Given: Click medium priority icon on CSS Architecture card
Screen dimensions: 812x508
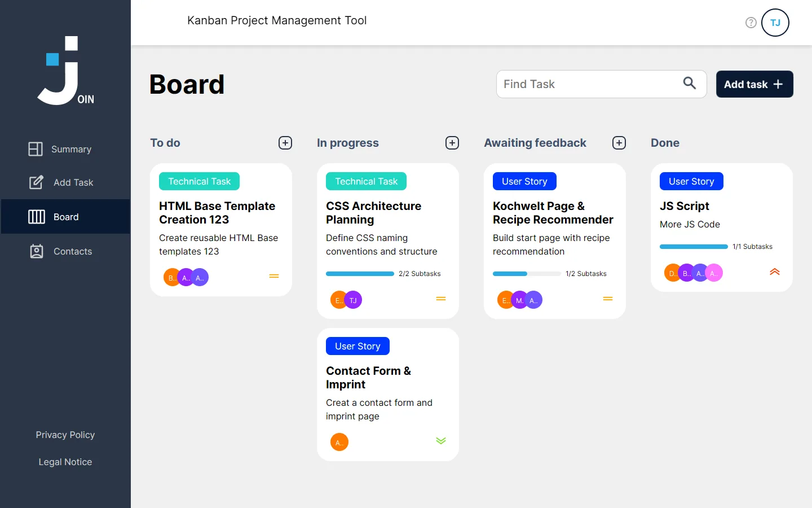Looking at the screenshot, I should [x=441, y=299].
